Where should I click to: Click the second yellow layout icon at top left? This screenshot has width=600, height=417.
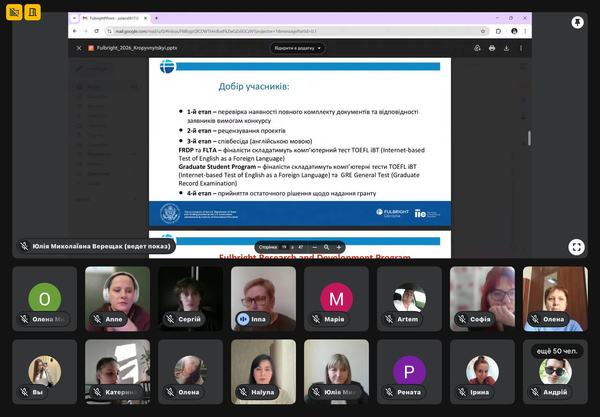[33, 13]
